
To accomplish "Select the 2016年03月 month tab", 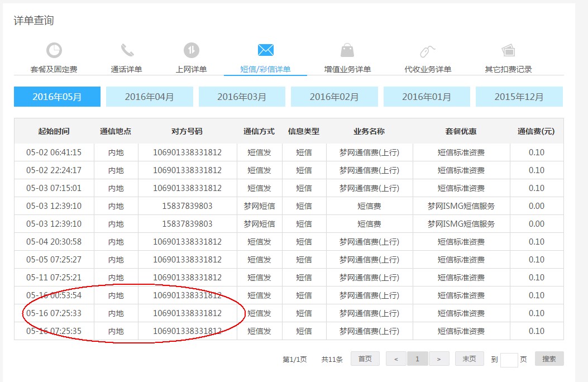I will point(242,97).
